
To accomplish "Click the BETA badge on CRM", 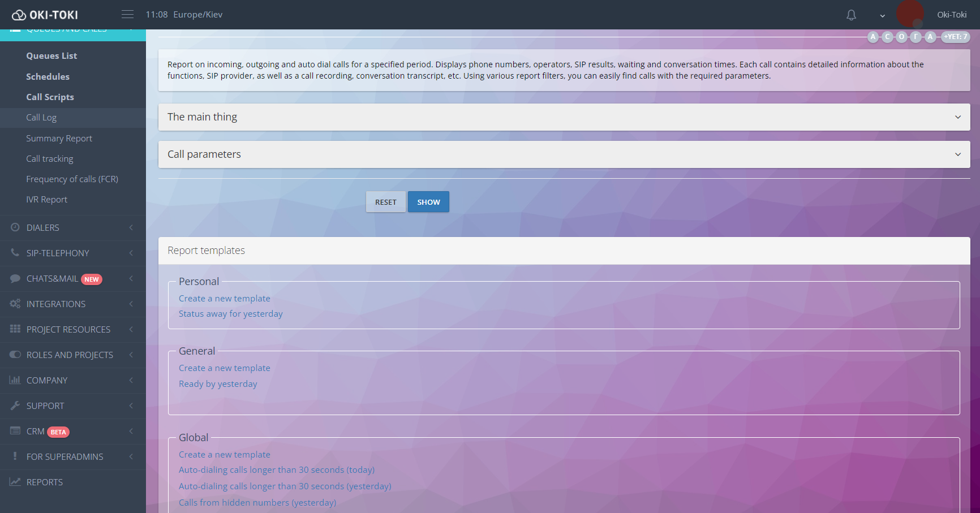I will [58, 432].
